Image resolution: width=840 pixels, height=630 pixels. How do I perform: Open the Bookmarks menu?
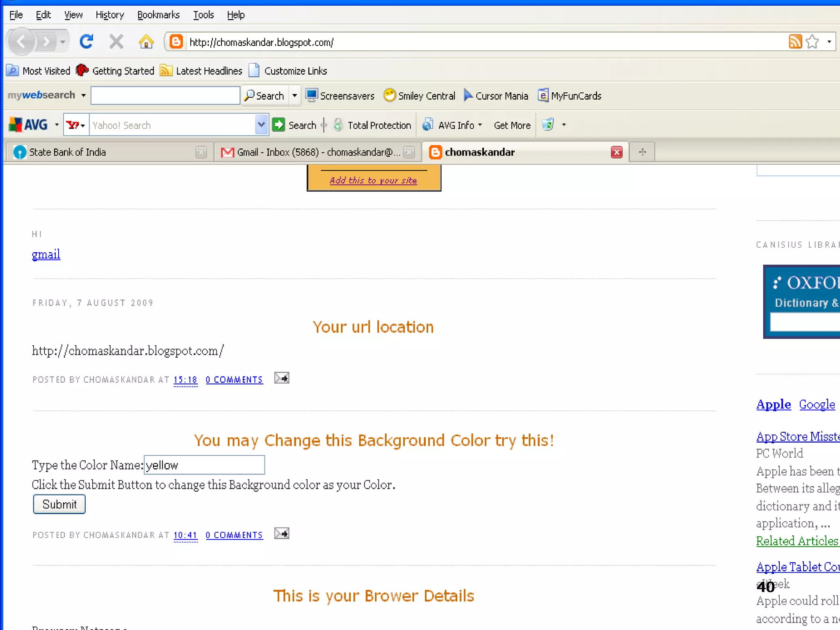click(158, 15)
